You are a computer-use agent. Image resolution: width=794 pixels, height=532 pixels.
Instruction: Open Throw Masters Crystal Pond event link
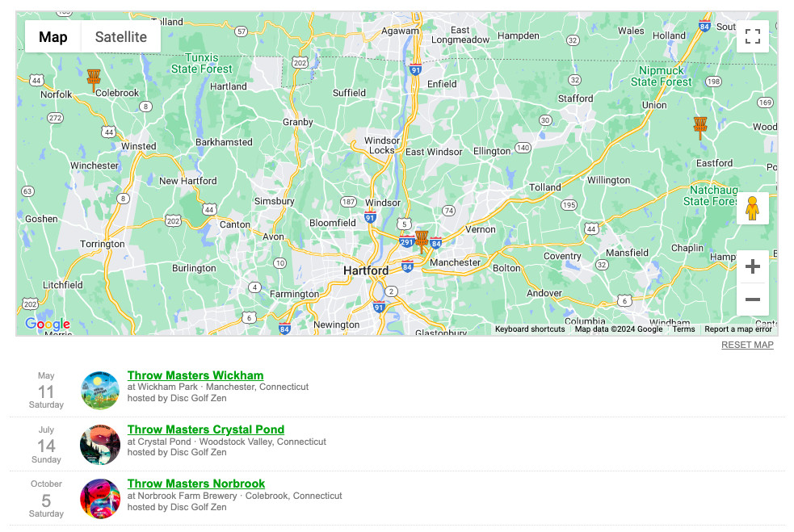pyautogui.click(x=206, y=429)
